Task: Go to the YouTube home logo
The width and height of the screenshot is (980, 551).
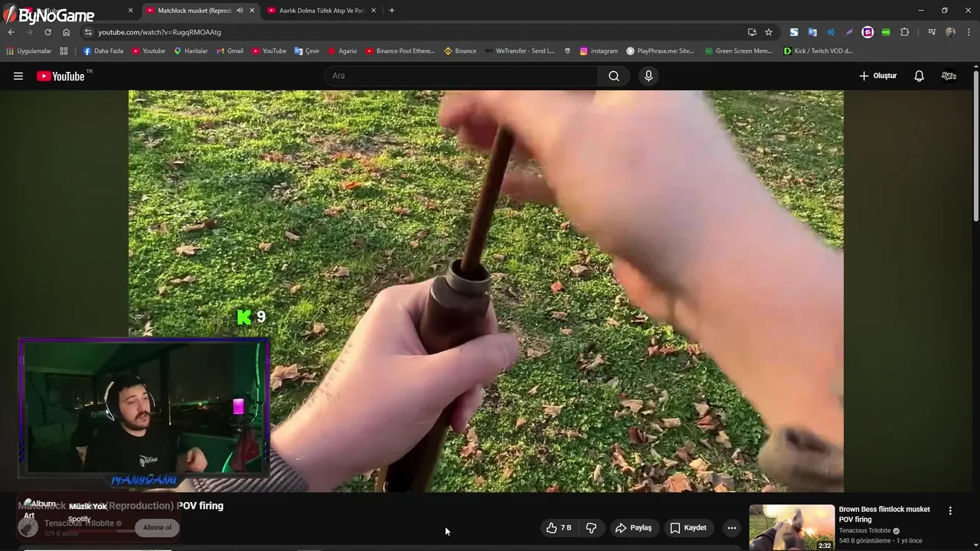Action: click(x=60, y=76)
